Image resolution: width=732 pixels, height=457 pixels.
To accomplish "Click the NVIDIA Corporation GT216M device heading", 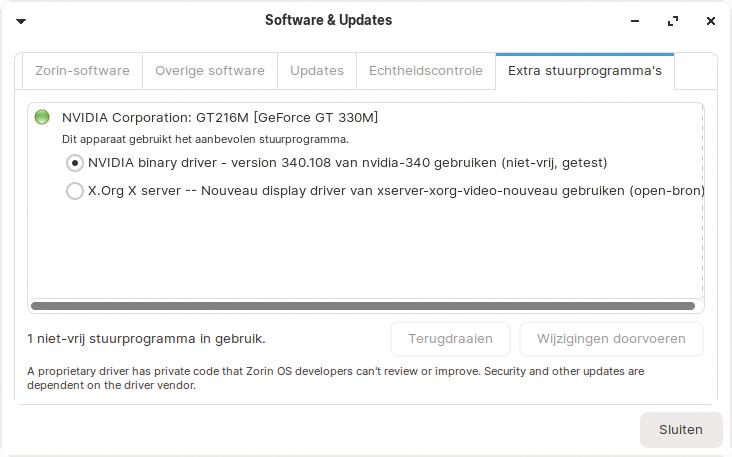I will coord(220,118).
